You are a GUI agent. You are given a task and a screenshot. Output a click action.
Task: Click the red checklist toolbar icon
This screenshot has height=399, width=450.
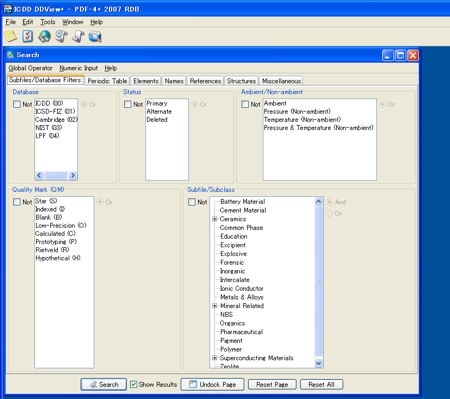click(x=28, y=36)
